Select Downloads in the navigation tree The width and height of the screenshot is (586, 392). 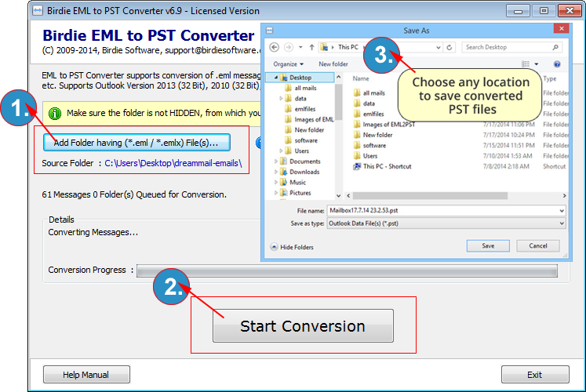tap(304, 172)
